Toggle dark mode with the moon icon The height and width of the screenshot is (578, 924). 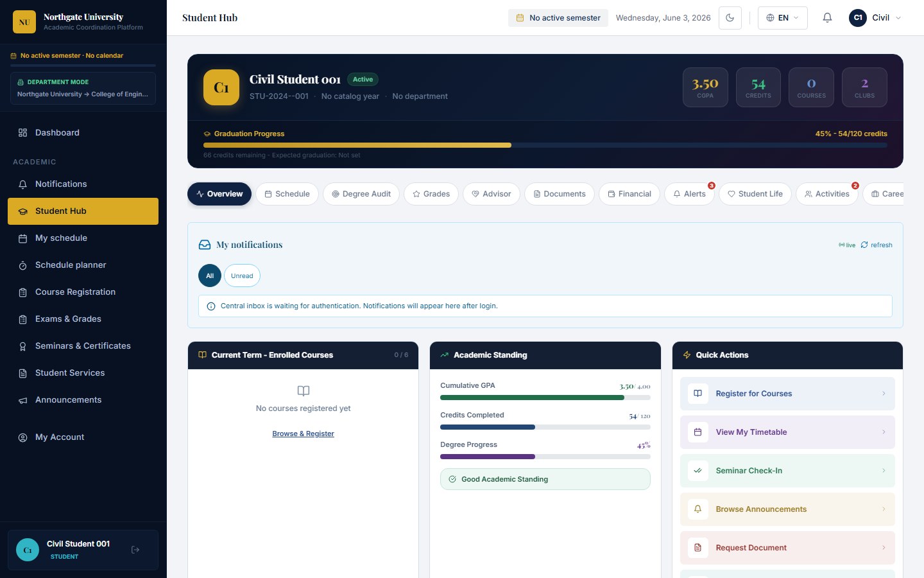pyautogui.click(x=730, y=18)
